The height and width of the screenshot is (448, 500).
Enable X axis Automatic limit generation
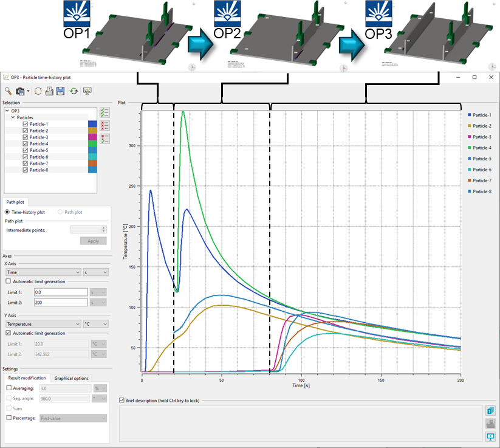[9, 281]
